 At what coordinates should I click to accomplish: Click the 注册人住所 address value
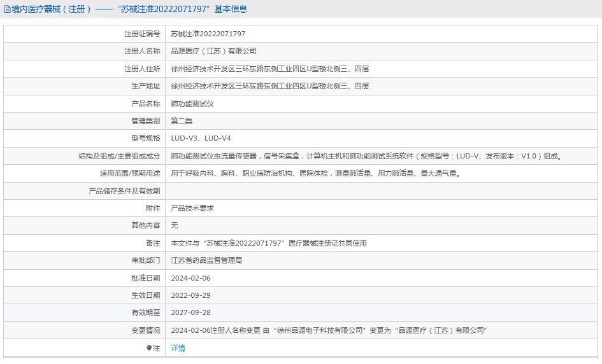click(x=270, y=69)
